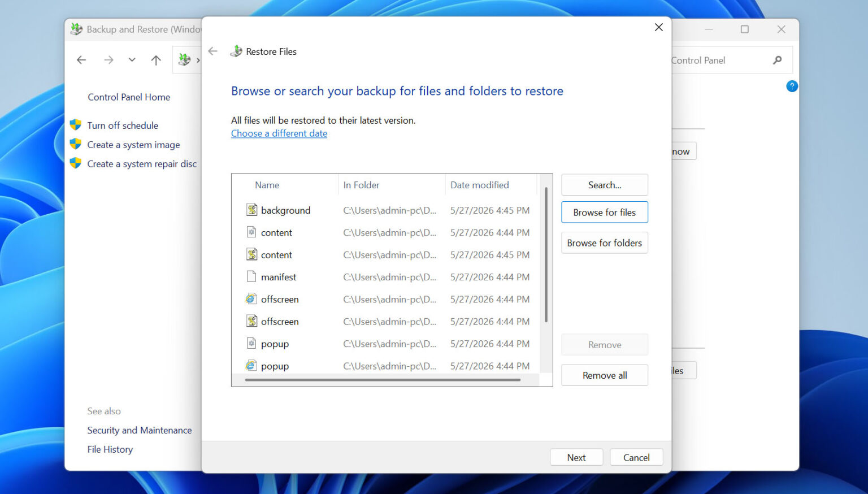Open the Search... button
Screen dimensions: 868x494
coord(605,185)
